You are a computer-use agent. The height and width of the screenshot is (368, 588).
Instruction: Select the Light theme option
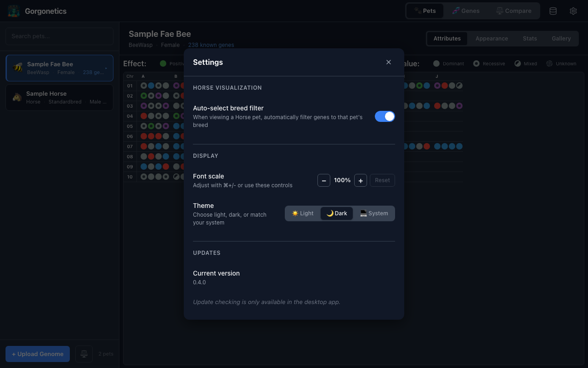point(303,213)
